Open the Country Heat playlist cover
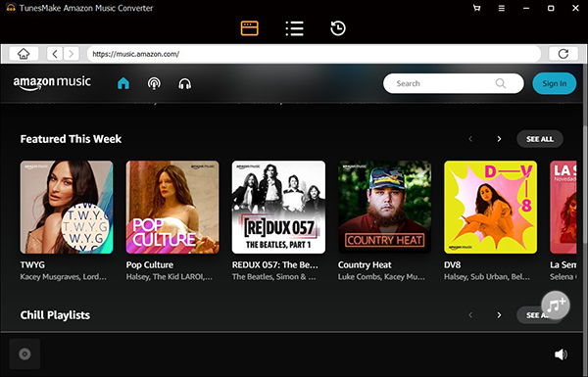Screen dimensions: 588x377 point(385,208)
